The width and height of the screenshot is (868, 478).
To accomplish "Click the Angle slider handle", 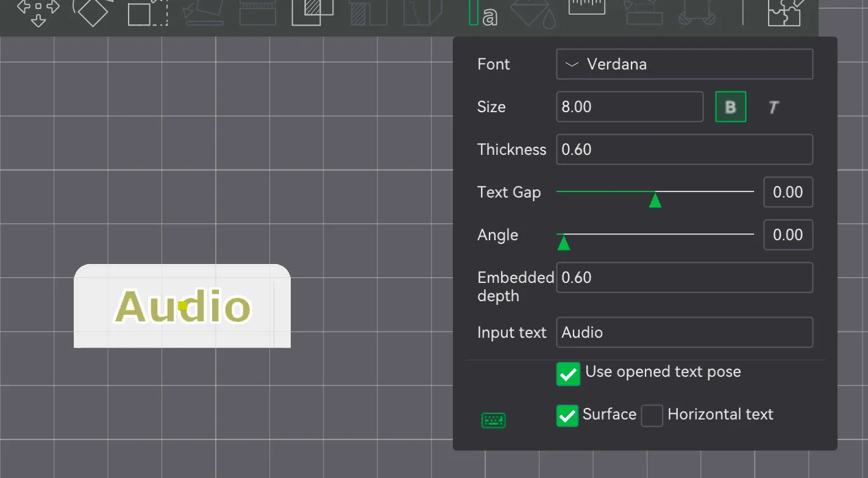I will click(x=564, y=243).
